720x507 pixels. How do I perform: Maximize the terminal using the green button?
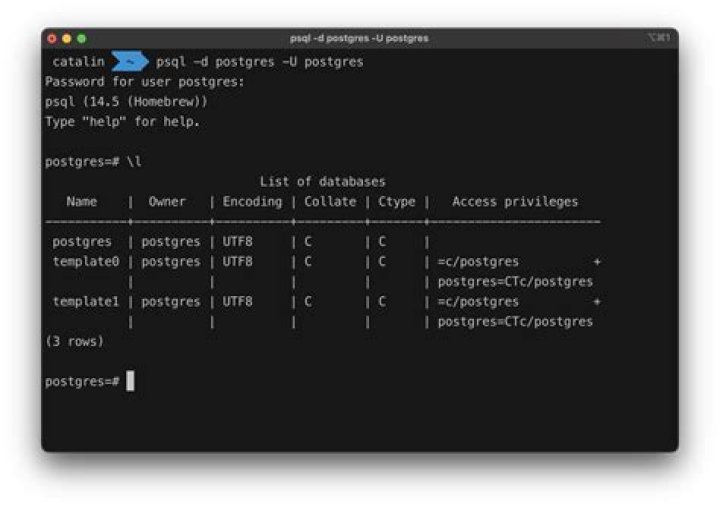coord(81,38)
